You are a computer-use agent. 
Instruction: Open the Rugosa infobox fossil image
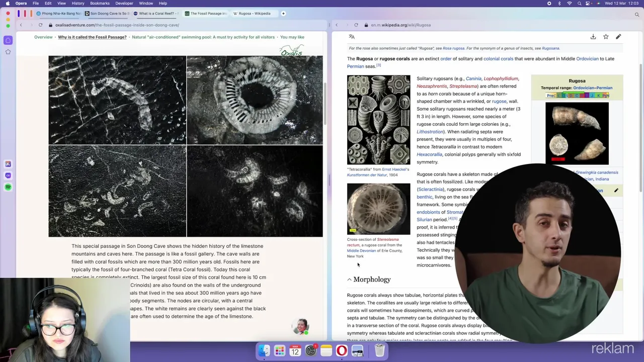click(577, 134)
